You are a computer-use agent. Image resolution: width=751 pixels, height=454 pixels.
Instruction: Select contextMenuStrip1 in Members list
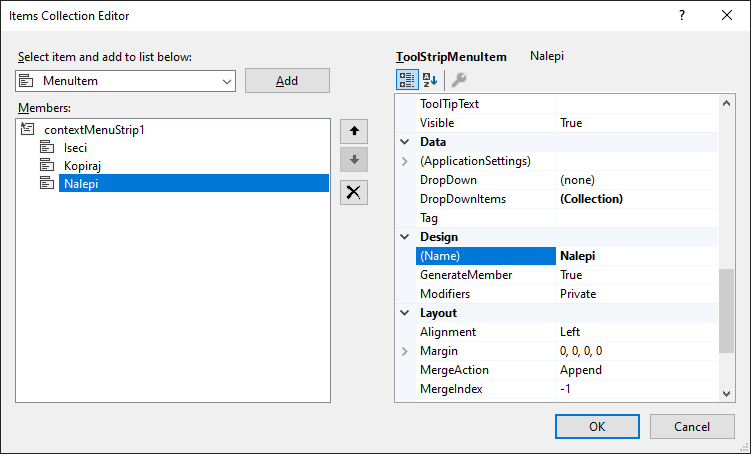tap(102, 129)
